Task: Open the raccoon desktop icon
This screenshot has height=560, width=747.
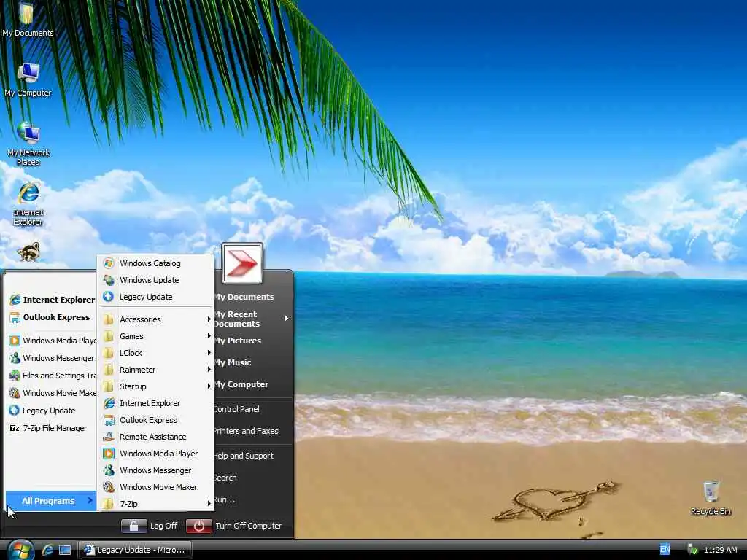Action: click(28, 252)
